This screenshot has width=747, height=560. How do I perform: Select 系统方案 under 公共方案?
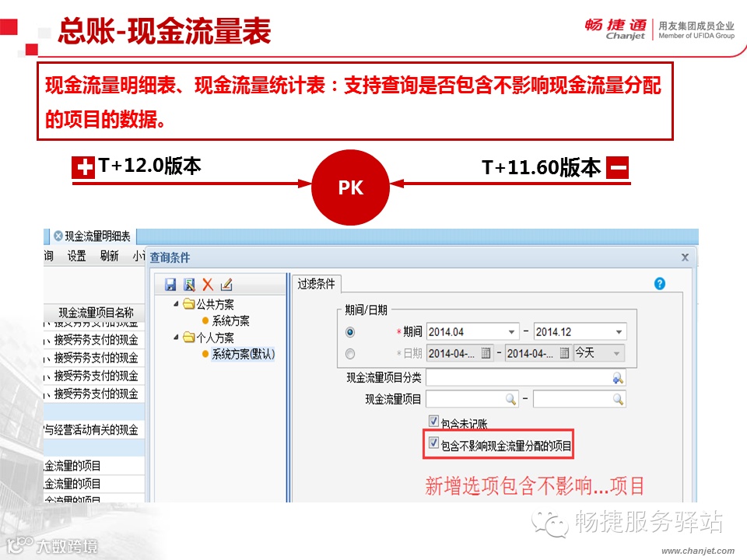click(230, 321)
